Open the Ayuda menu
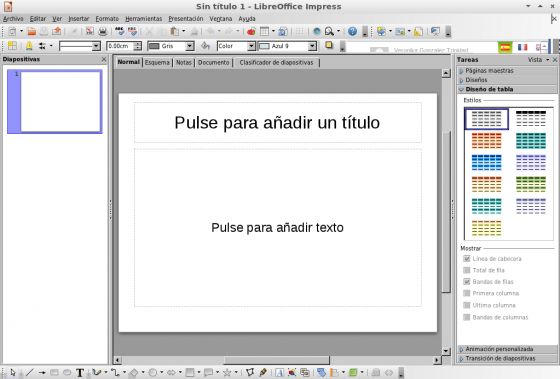This screenshot has width=560, height=379. coord(247,19)
